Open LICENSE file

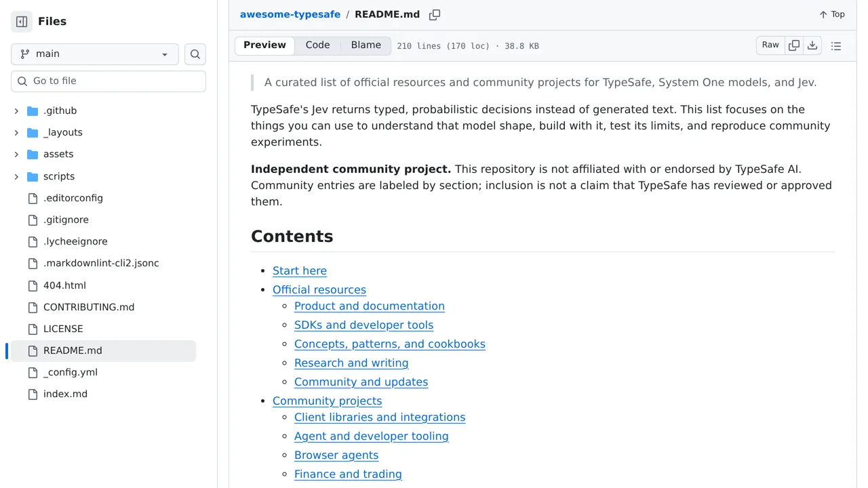[x=63, y=329]
